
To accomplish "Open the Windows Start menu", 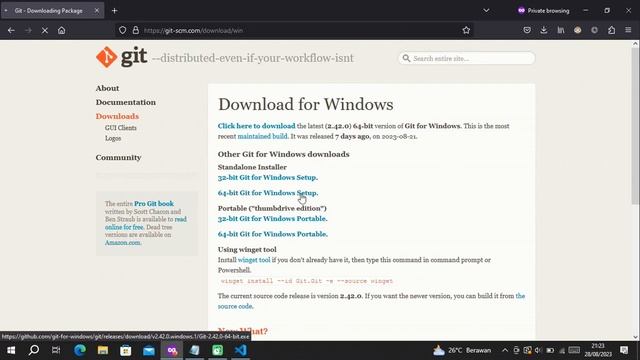I will [x=11, y=350].
